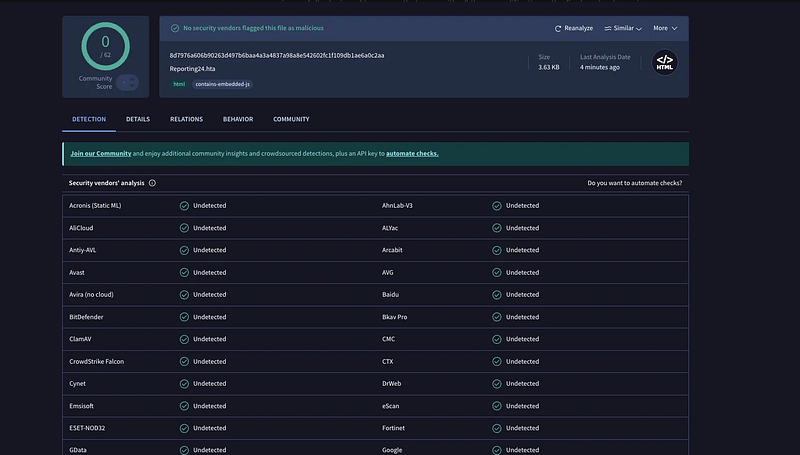Click the 3.63 KB size value
This screenshot has width=800, height=455.
(548, 67)
